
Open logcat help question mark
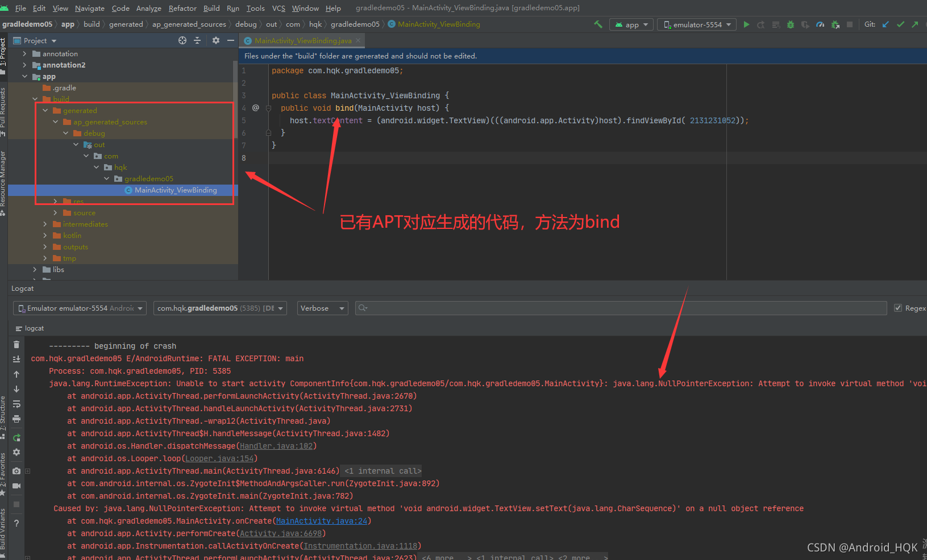pos(16,523)
